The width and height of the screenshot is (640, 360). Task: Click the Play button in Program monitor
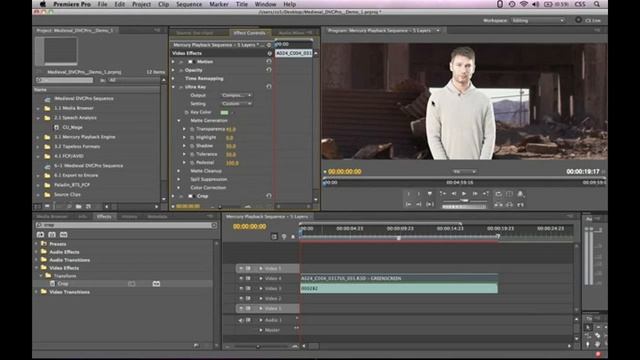click(464, 193)
